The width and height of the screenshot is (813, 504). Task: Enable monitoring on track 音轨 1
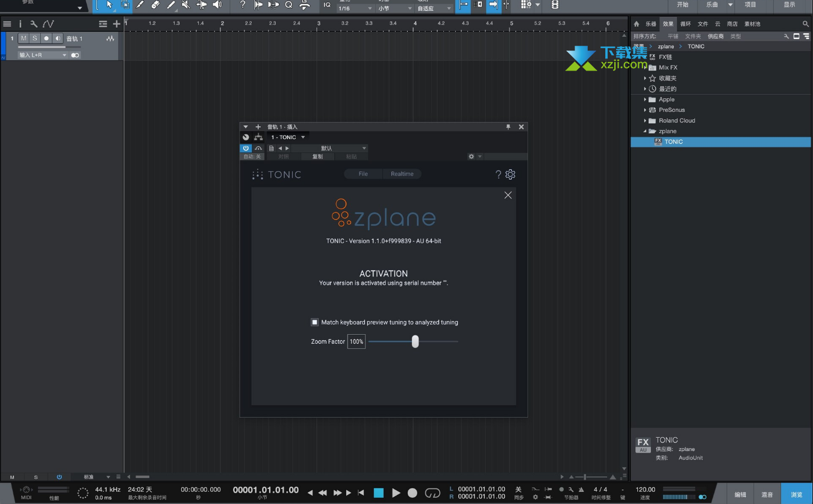(x=58, y=39)
